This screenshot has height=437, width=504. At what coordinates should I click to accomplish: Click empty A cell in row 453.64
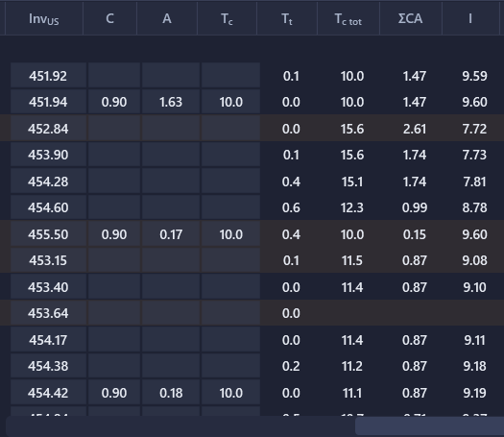tap(171, 313)
